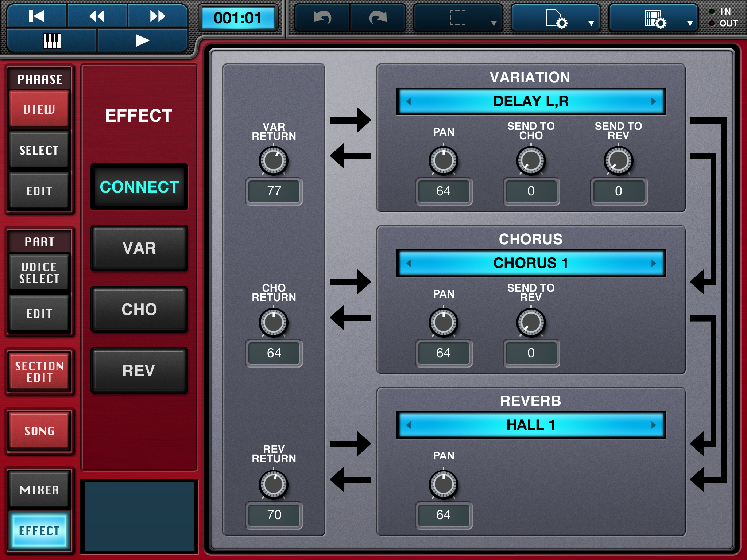The image size is (747, 560).
Task: Switch to the CONNECT effect page
Action: pyautogui.click(x=139, y=187)
